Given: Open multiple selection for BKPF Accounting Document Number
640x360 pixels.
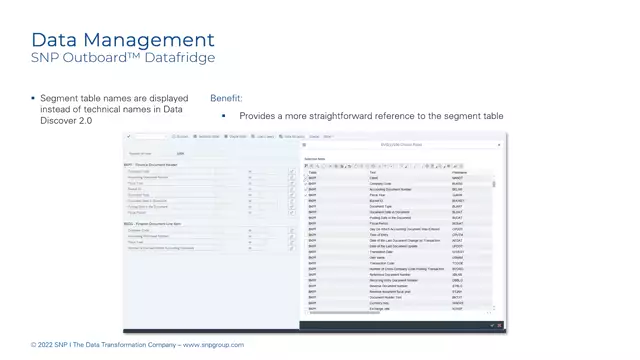Looking at the screenshot, I should [292, 178].
